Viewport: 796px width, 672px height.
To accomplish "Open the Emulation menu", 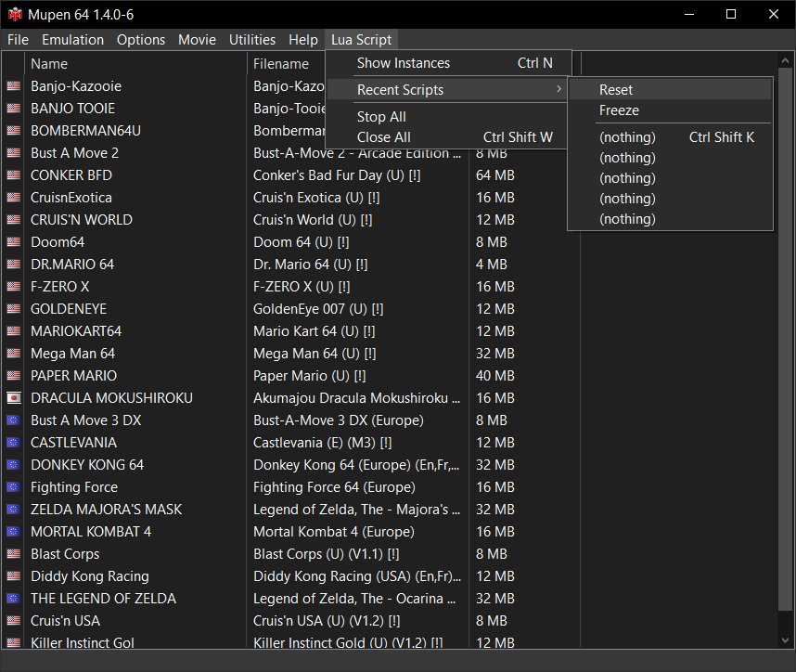I will click(72, 40).
